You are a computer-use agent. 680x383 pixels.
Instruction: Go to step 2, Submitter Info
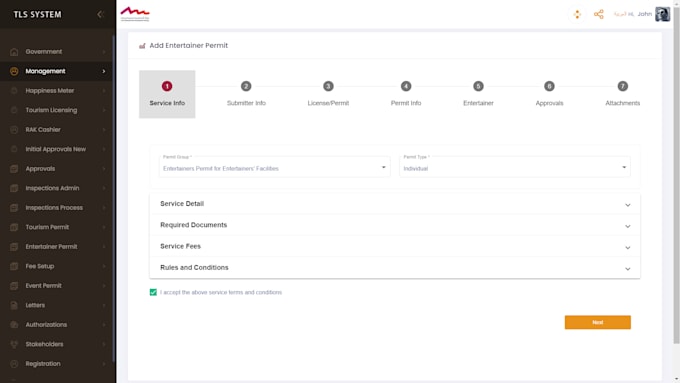click(x=246, y=94)
